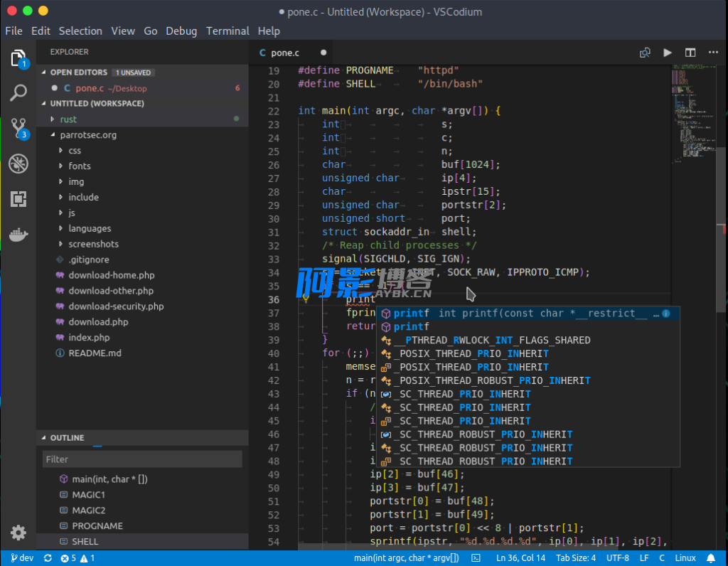Click the Outline Filter input field
Viewport: 728px width, 566px height.
pos(142,459)
